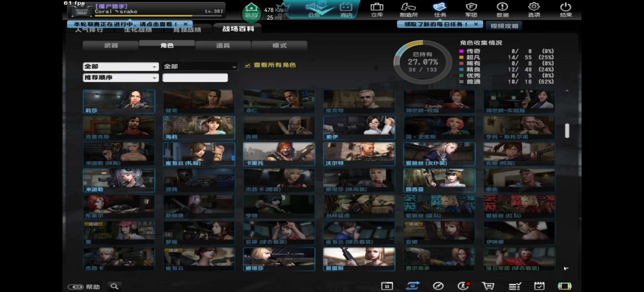Open the 任务 missions icon

440,10
